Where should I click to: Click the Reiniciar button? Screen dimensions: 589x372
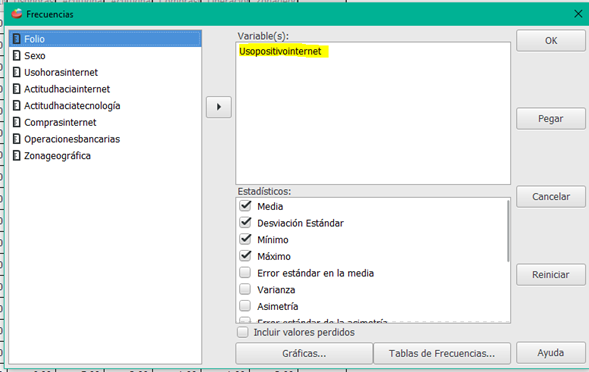pos(551,275)
